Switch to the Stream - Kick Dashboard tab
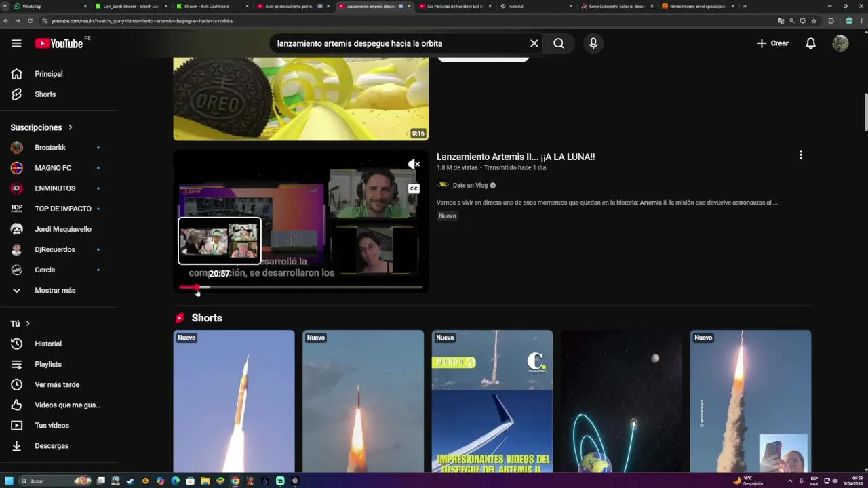868x488 pixels. (212, 6)
